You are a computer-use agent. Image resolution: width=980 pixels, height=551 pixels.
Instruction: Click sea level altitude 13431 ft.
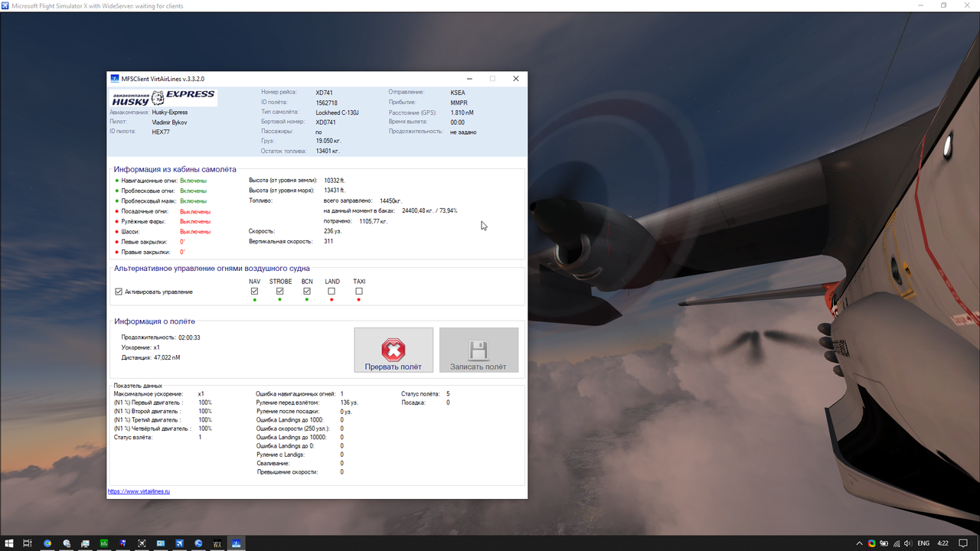(335, 191)
